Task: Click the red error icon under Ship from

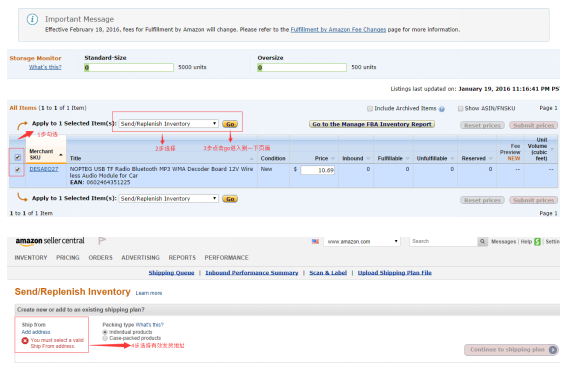Action: (x=25, y=340)
